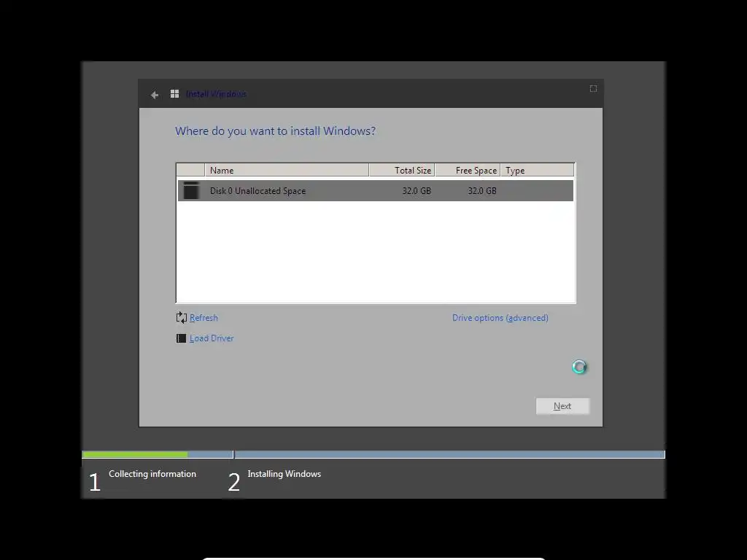Open the Refresh link
Screen dimensions: 747x560
(x=204, y=318)
